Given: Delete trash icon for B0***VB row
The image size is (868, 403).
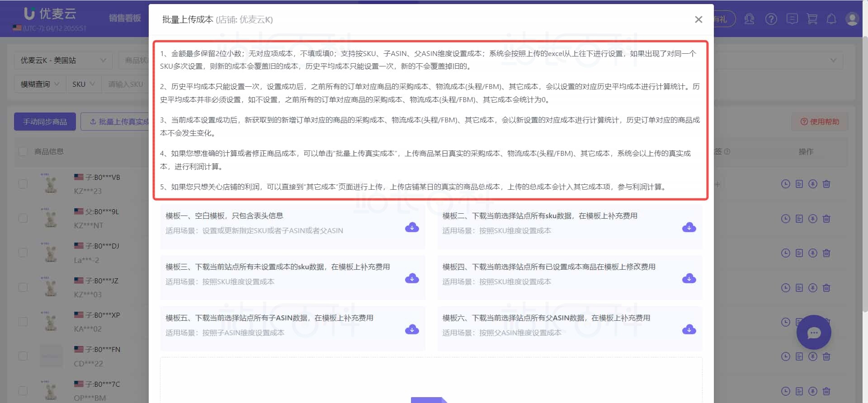Looking at the screenshot, I should point(826,184).
